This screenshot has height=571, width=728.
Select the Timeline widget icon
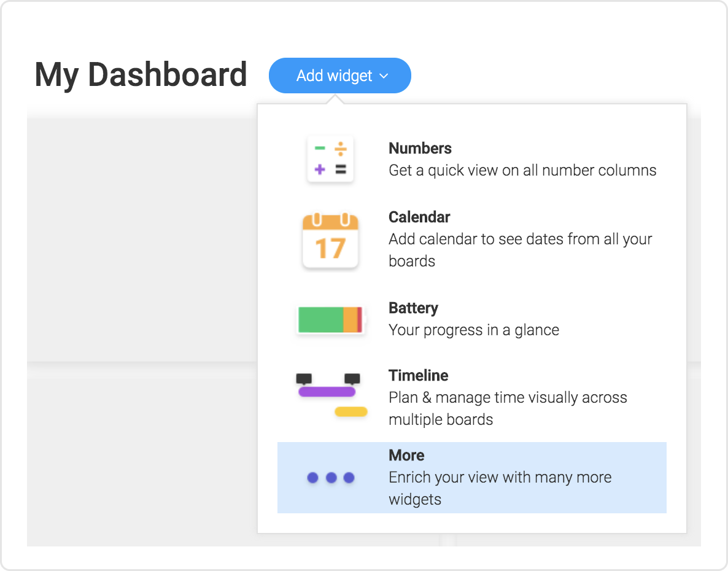click(330, 394)
